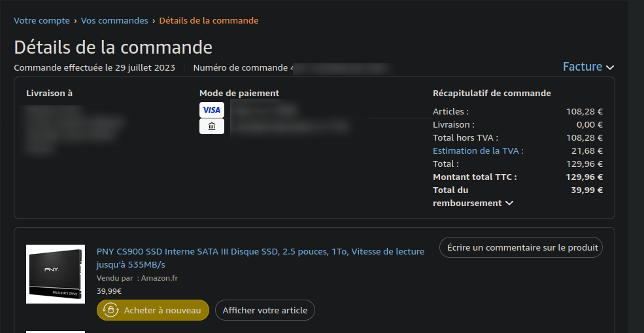644x333 pixels.
Task: Open Estimation de la TVA link
Action: 478,151
